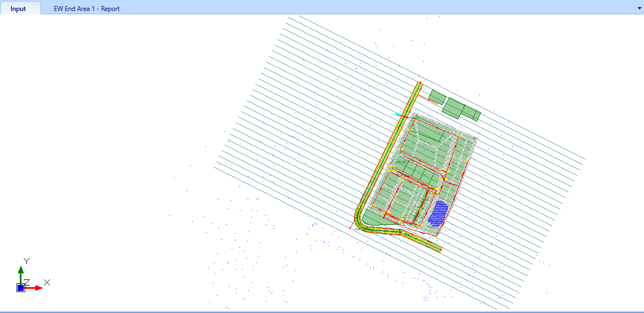Select the largest detached green rectangle at top
The height and width of the screenshot is (313, 644).
(x=454, y=108)
